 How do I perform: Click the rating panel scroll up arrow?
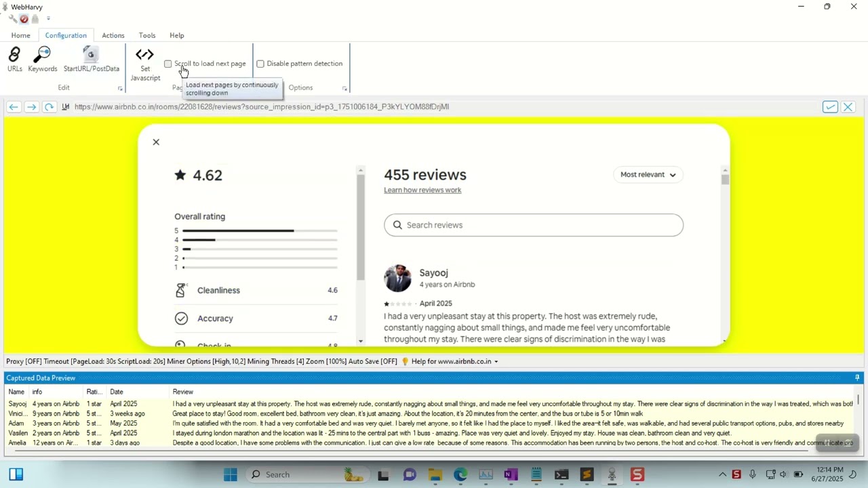(361, 170)
